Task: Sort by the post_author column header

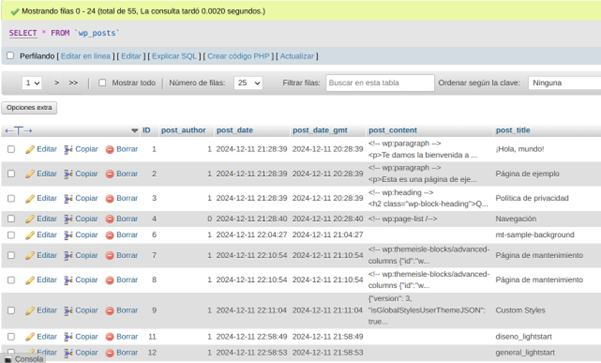Action: (183, 130)
